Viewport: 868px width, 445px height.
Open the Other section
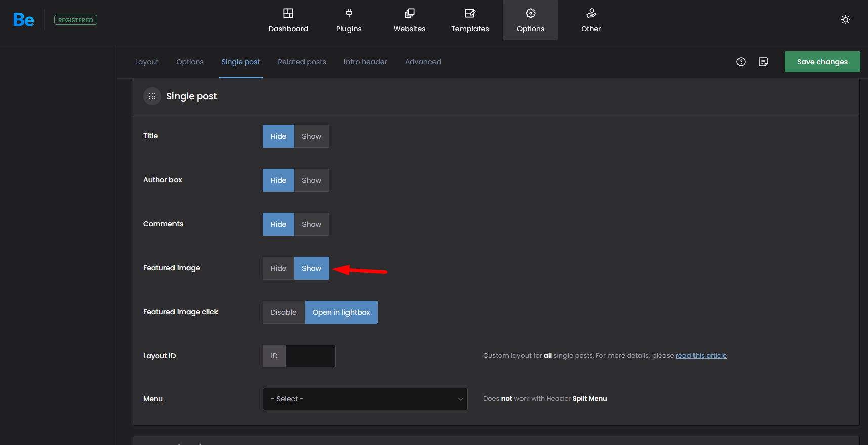(x=591, y=20)
